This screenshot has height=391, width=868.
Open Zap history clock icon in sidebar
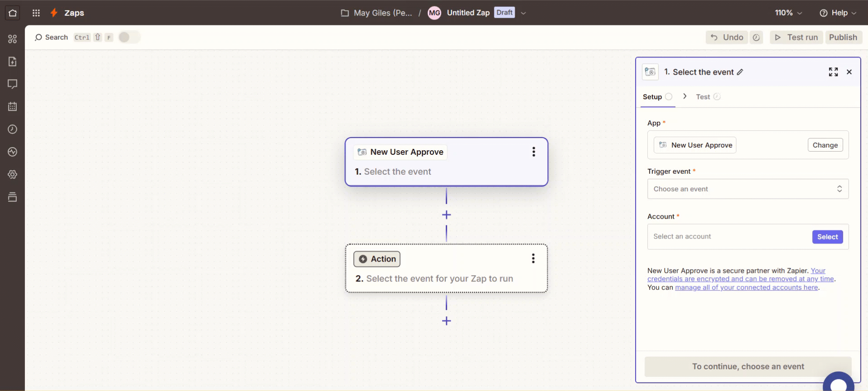click(13, 129)
